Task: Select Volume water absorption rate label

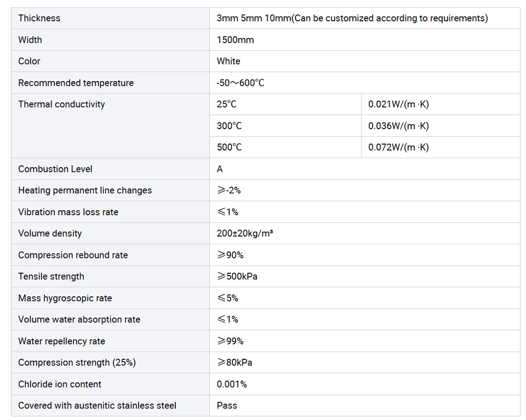Action: tap(79, 319)
